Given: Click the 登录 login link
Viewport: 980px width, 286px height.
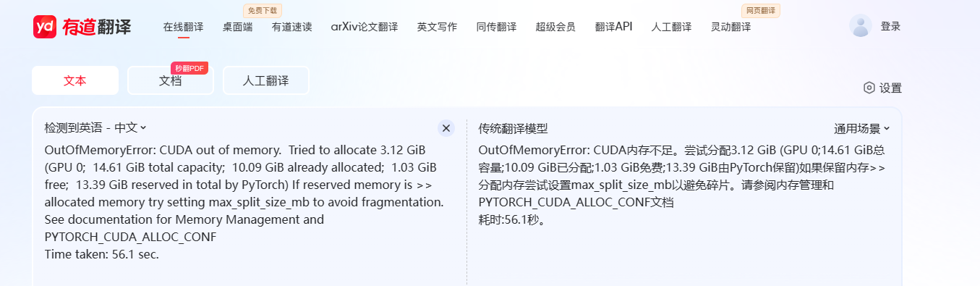Looking at the screenshot, I should tap(890, 27).
